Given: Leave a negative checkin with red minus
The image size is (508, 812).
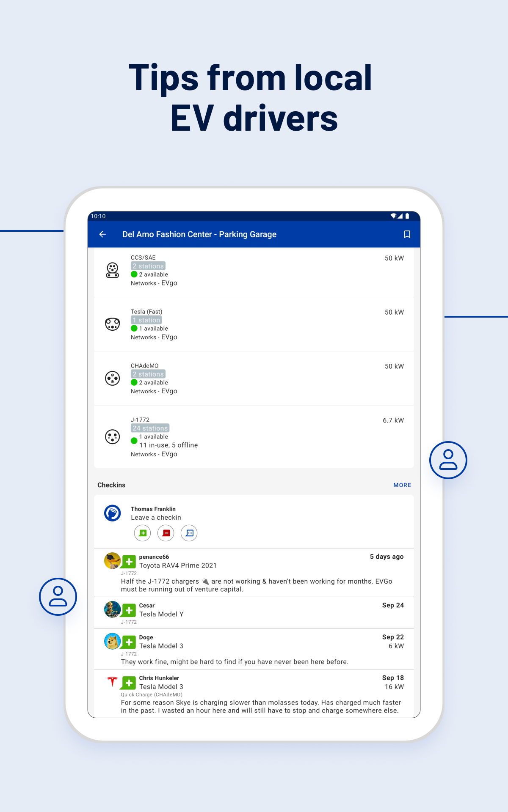Looking at the screenshot, I should click(166, 533).
